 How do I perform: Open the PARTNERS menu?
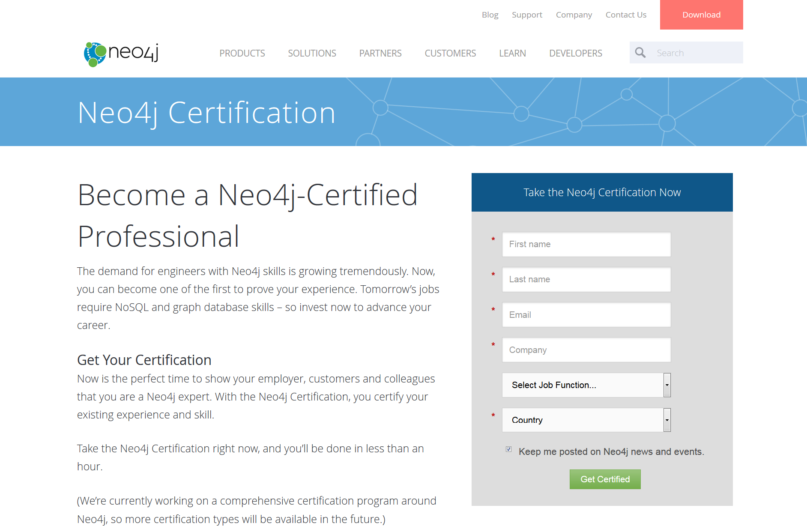[x=380, y=53]
